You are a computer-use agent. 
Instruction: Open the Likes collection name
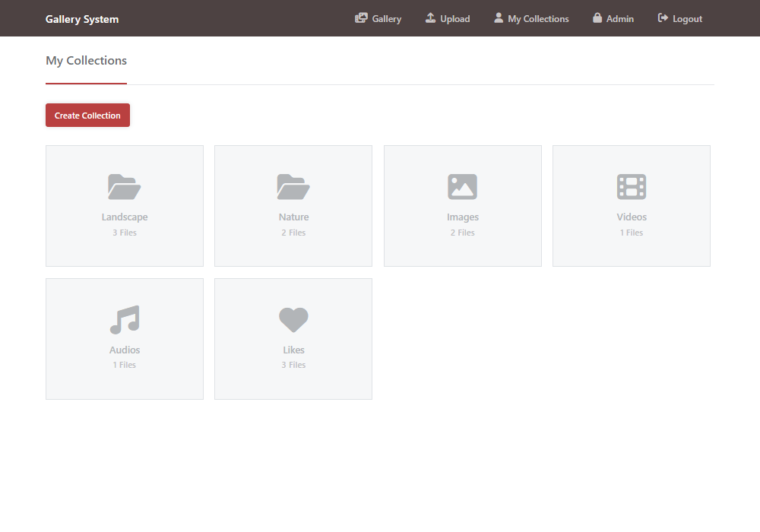(293, 350)
